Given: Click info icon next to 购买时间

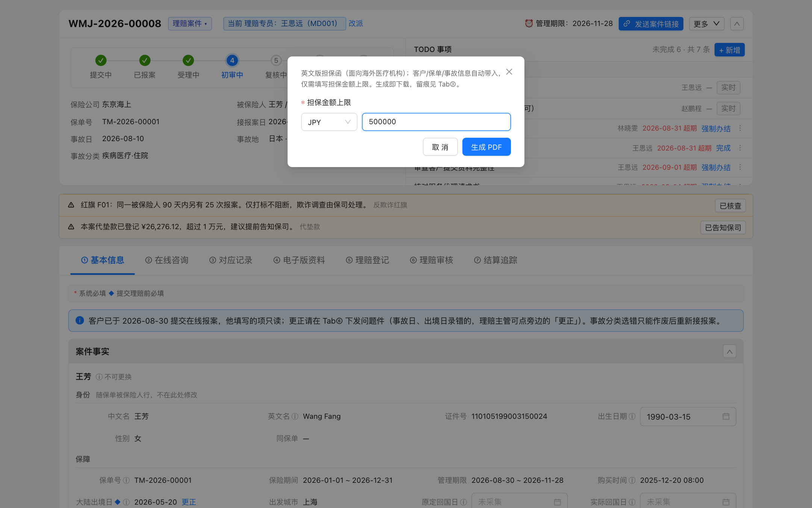Looking at the screenshot, I should 632,480.
